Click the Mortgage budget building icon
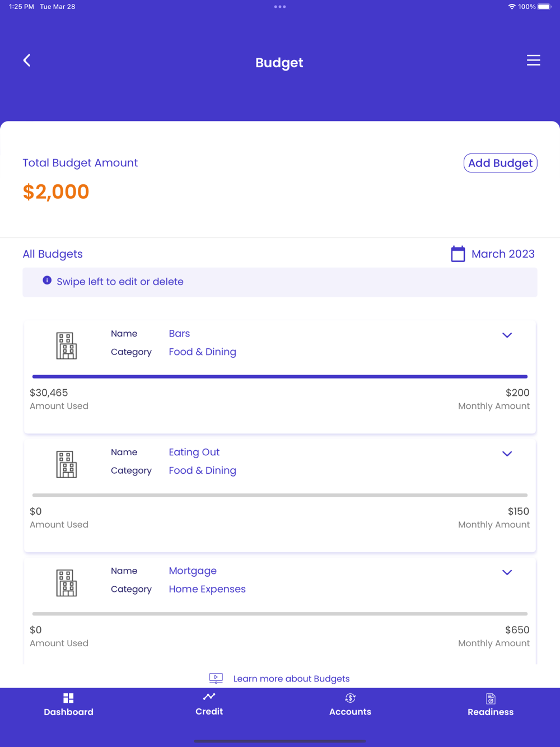 click(67, 583)
